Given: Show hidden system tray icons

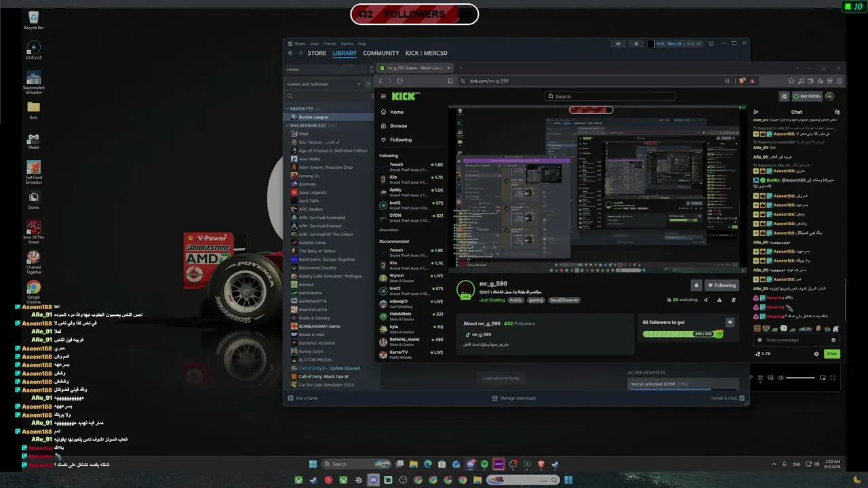Looking at the screenshot, I should pyautogui.click(x=774, y=464).
